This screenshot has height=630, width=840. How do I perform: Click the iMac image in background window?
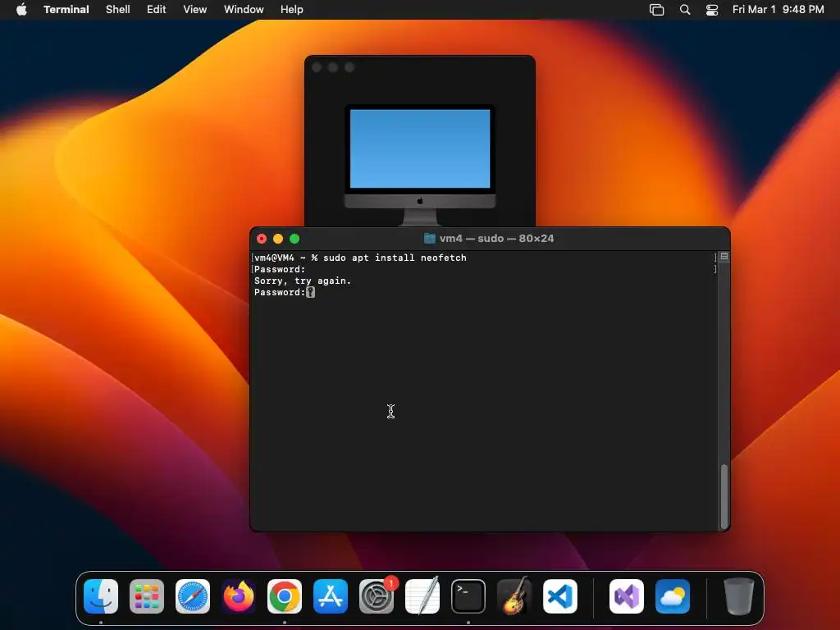pos(420,165)
